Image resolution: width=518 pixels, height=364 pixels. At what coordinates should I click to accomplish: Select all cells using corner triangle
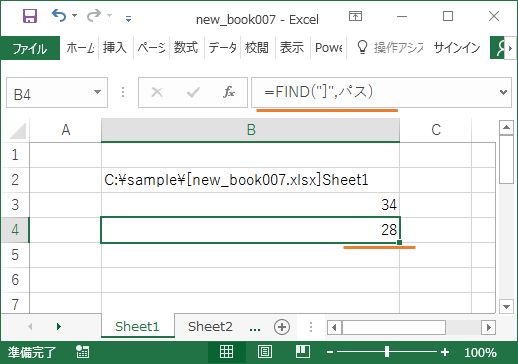click(18, 131)
